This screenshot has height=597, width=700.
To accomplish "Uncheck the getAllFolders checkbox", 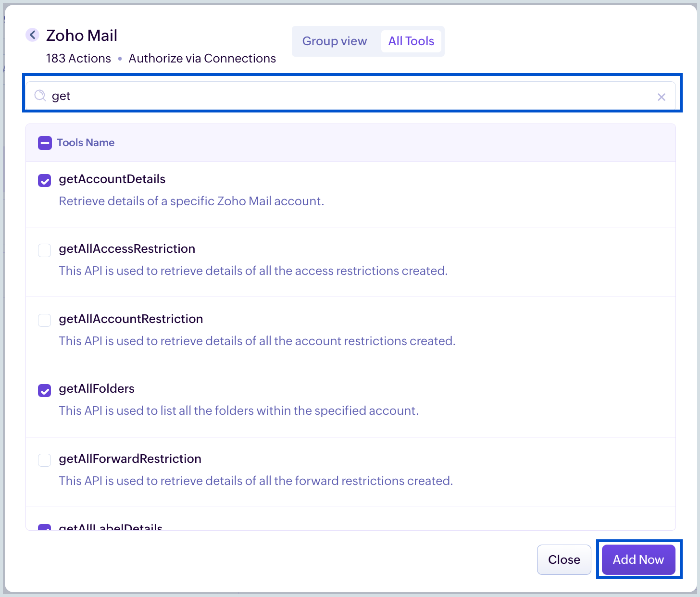I will 45,390.
